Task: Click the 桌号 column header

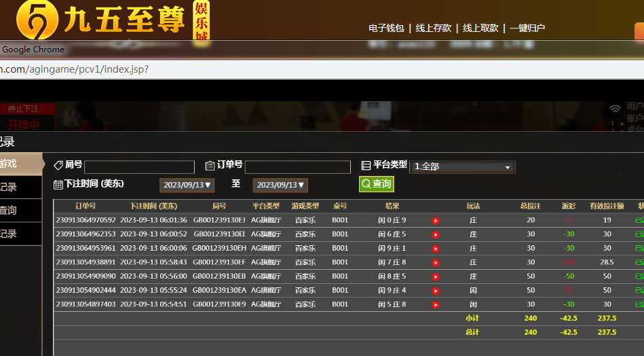Action: [340, 206]
